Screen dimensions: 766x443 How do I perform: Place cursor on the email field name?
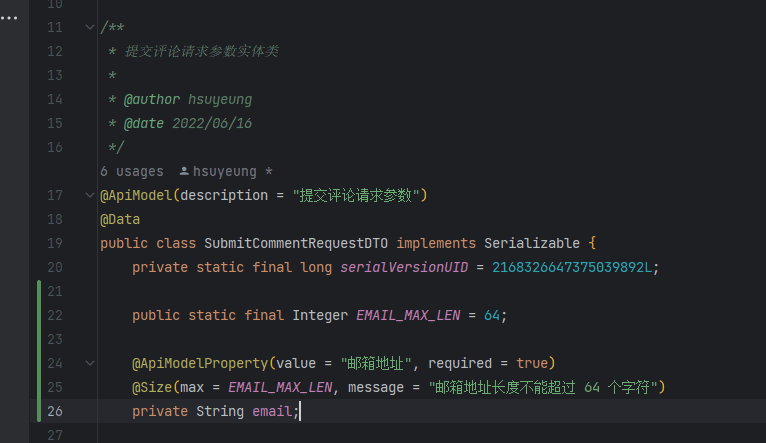(272, 411)
